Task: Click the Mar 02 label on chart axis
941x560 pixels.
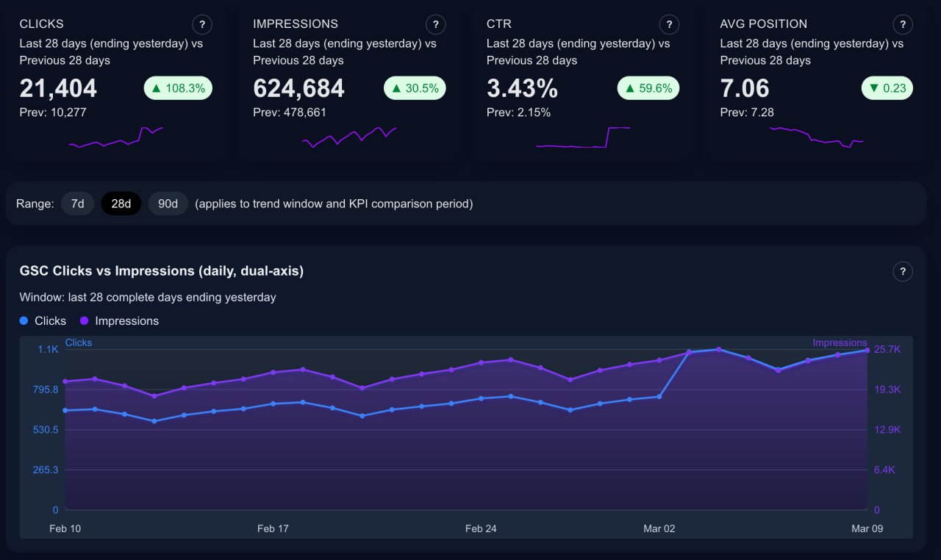Action: coord(659,528)
